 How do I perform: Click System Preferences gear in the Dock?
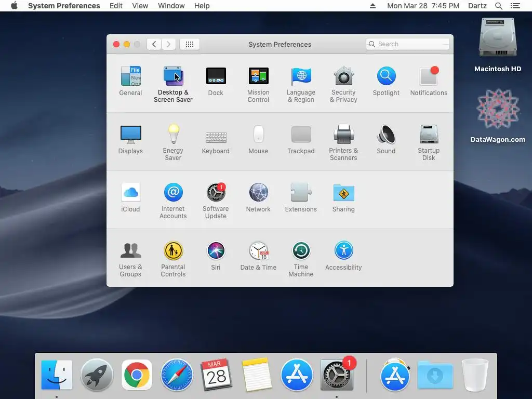coord(337,375)
